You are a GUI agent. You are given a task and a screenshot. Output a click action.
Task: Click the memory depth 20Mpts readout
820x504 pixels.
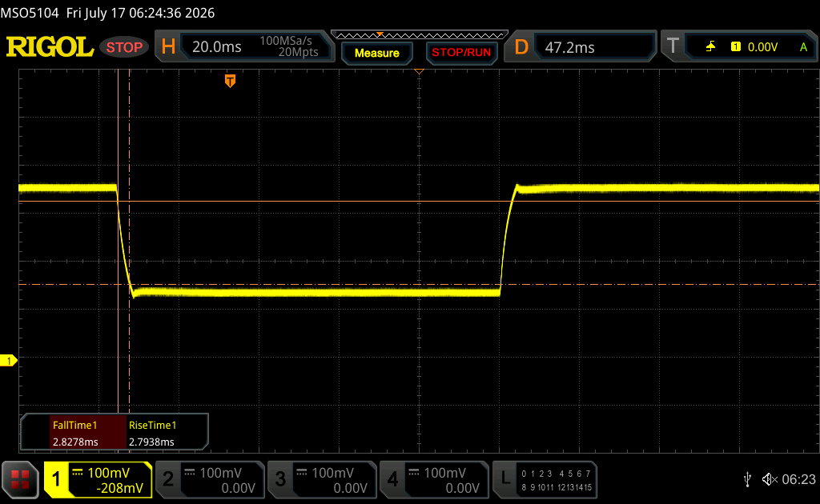click(x=298, y=52)
